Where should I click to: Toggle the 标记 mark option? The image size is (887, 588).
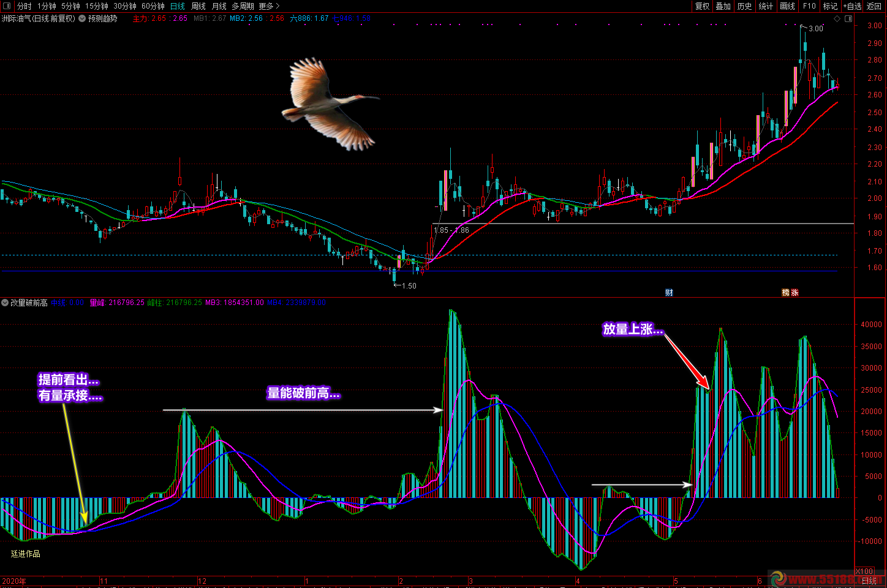(x=830, y=6)
